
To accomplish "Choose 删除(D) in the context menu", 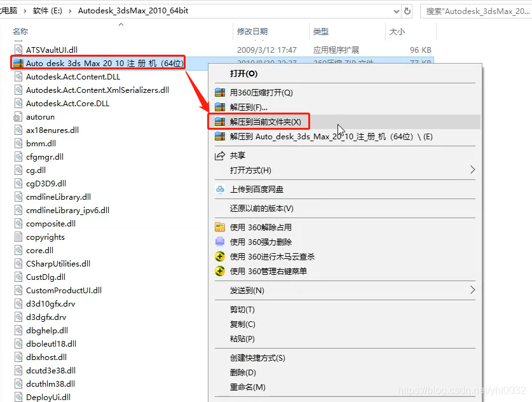I will [345, 372].
